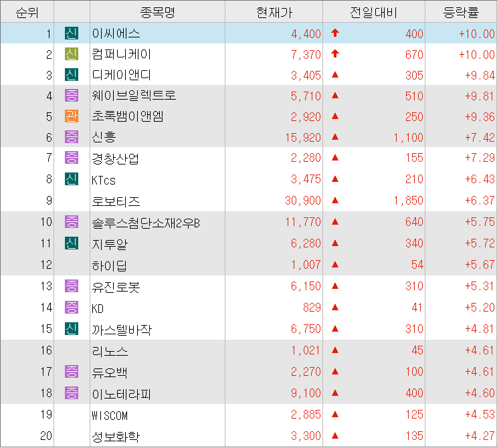This screenshot has width=497, height=448.
Task: Select the stock name 지투알
Action: [x=110, y=244]
